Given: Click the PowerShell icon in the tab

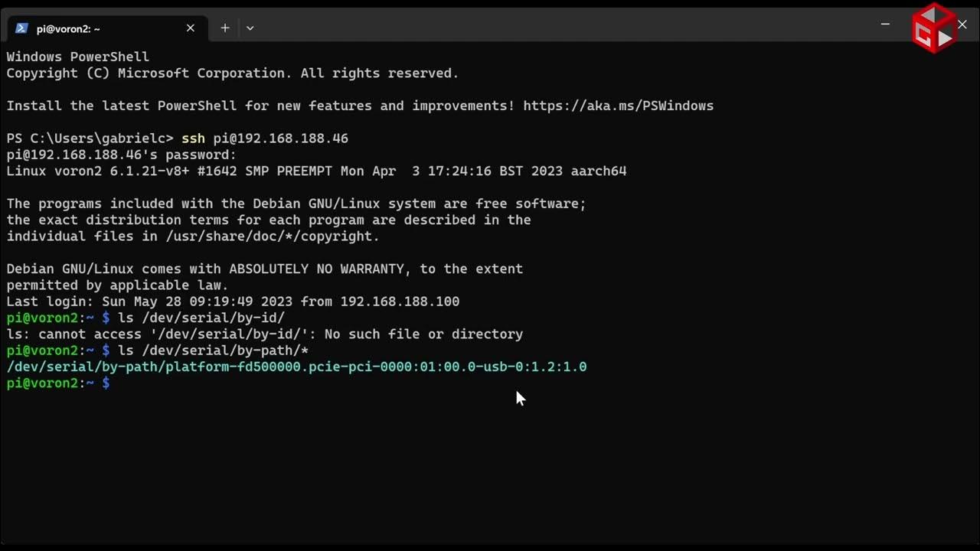Looking at the screenshot, I should tap(21, 28).
